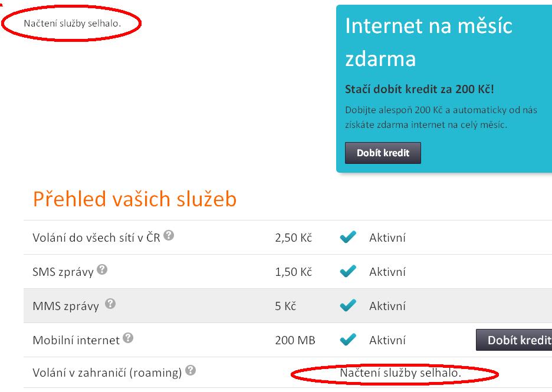This screenshot has width=552, height=392.
Task: Click the roaming row load error message
Action: (x=400, y=373)
